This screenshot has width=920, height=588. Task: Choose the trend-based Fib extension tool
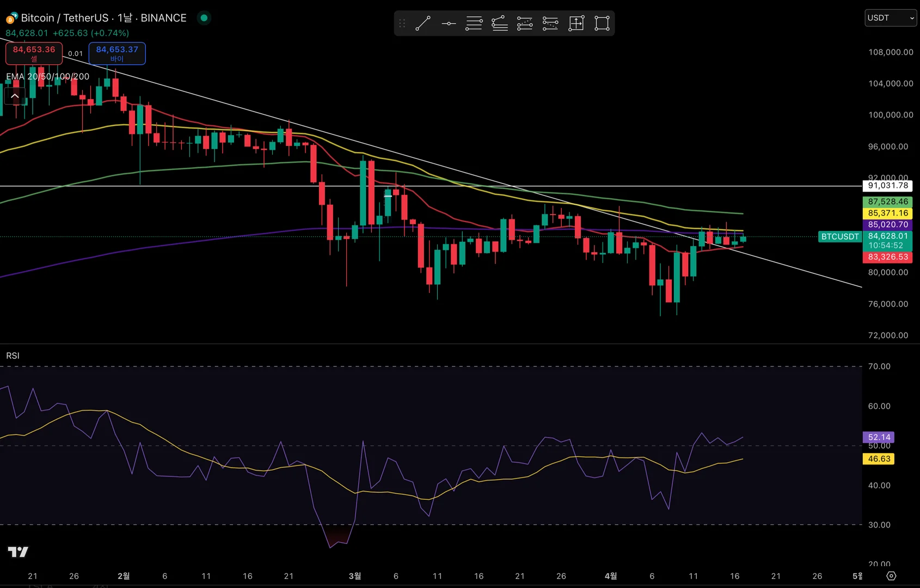[x=500, y=23]
